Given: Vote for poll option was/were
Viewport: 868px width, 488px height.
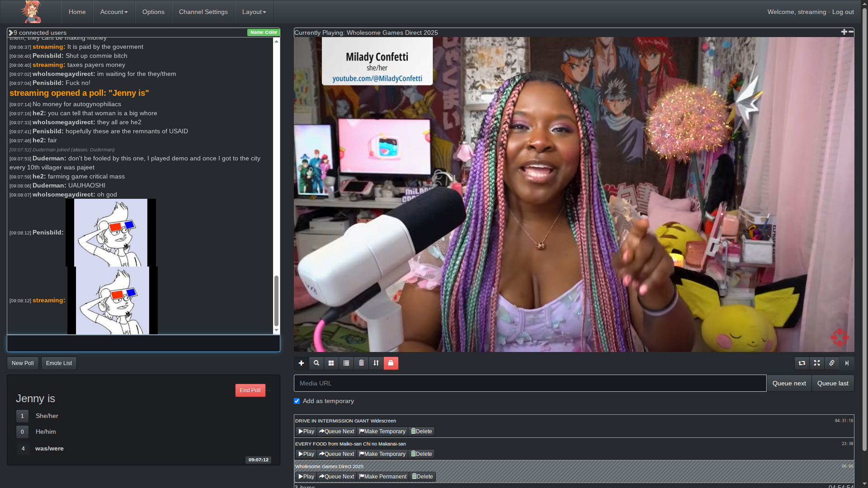Looking at the screenshot, I should coord(23,449).
